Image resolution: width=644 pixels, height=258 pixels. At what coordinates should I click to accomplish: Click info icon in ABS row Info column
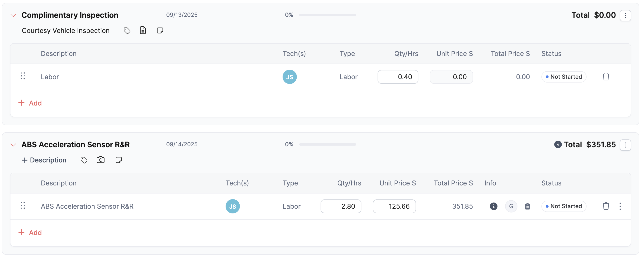pos(493,207)
